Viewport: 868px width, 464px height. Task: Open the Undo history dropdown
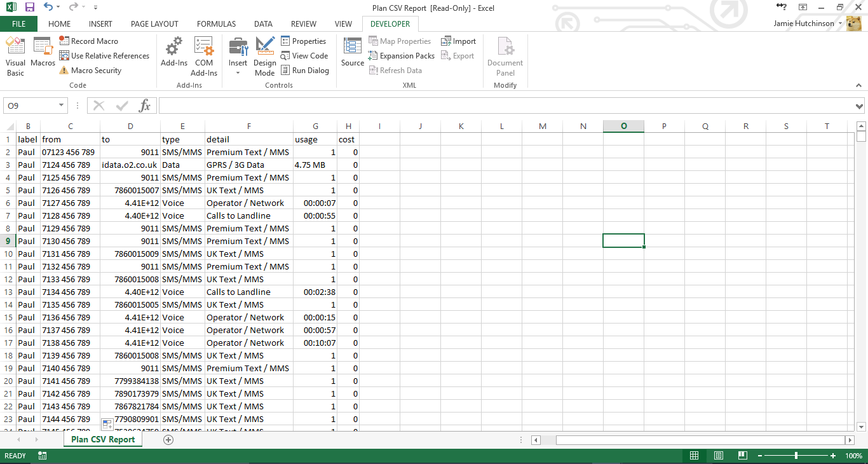[58, 8]
